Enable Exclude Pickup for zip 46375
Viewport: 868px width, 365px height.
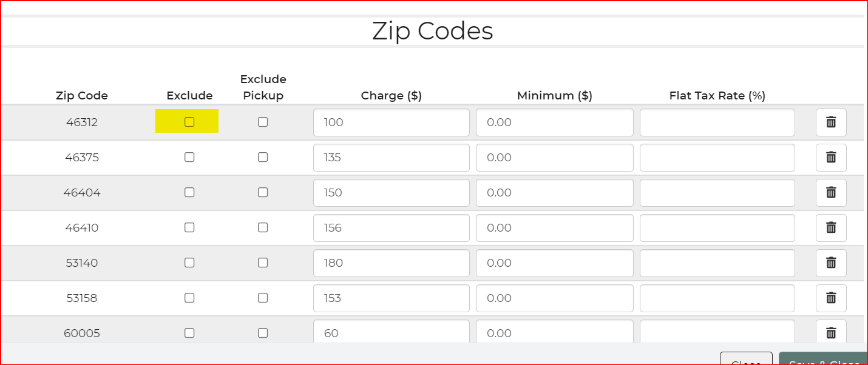pos(263,157)
